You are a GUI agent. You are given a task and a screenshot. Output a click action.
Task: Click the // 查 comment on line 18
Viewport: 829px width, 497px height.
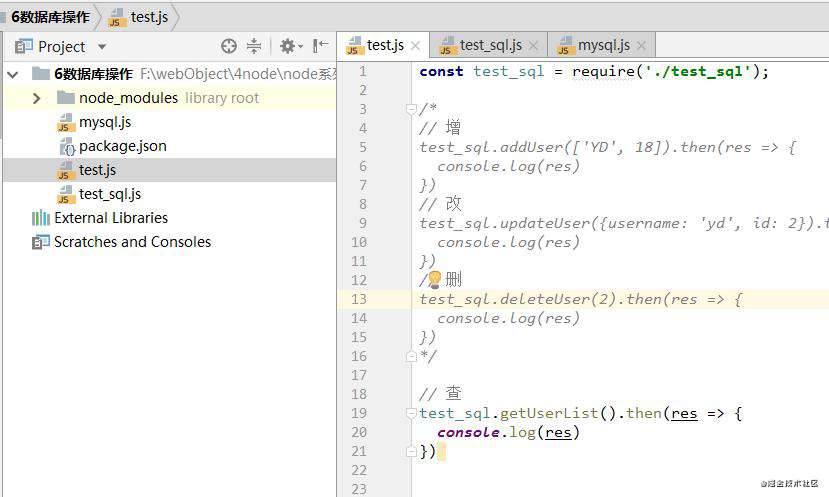pyautogui.click(x=440, y=393)
